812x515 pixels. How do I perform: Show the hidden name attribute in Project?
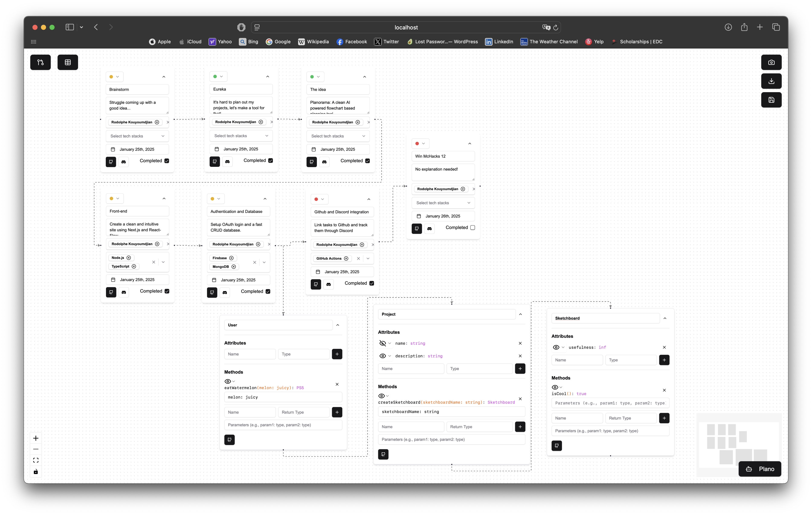point(382,343)
